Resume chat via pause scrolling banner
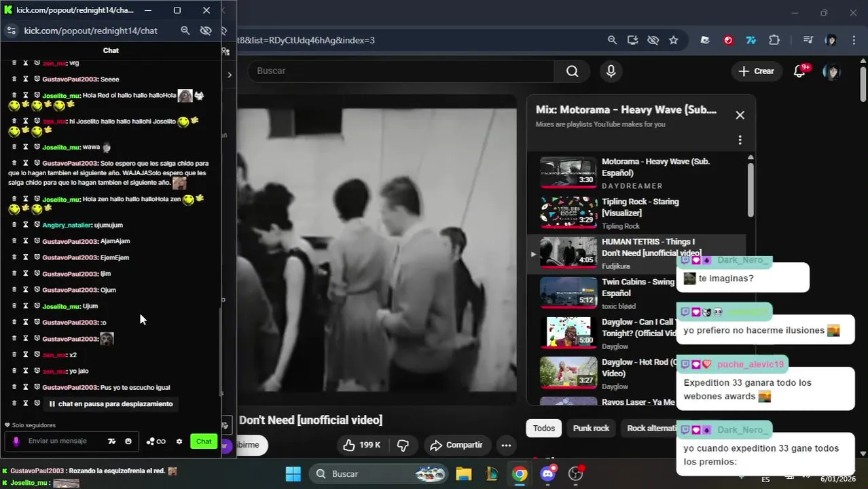 [111, 403]
